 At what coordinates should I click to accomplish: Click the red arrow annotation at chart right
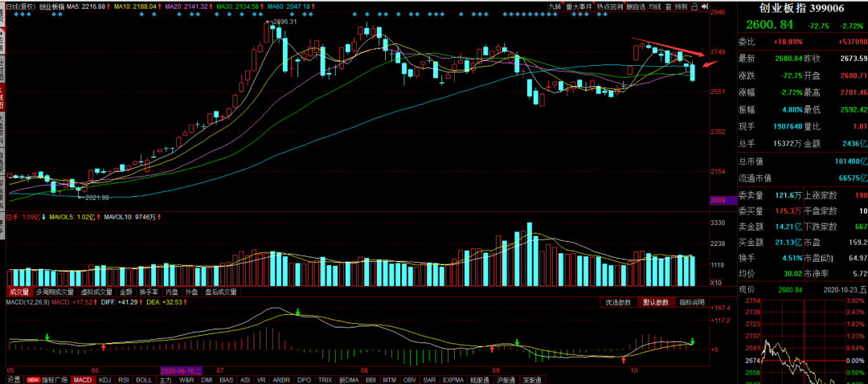tap(708, 63)
